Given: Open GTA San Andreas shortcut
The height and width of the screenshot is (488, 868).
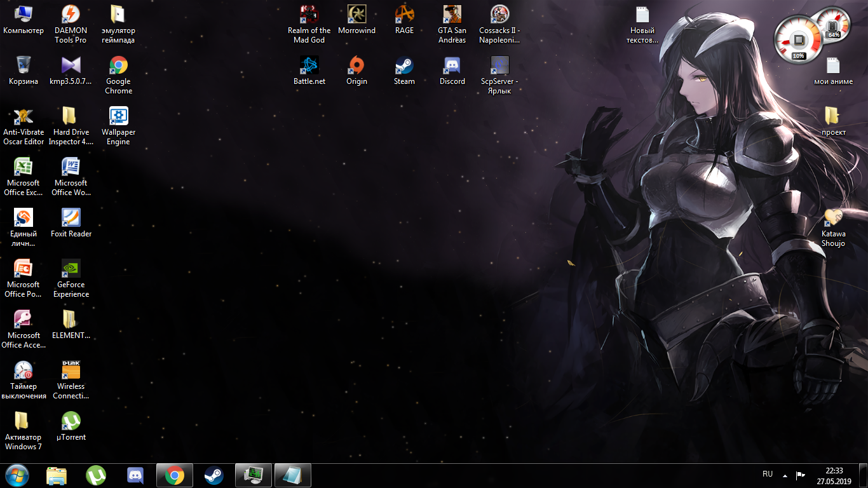Looking at the screenshot, I should click(x=452, y=24).
